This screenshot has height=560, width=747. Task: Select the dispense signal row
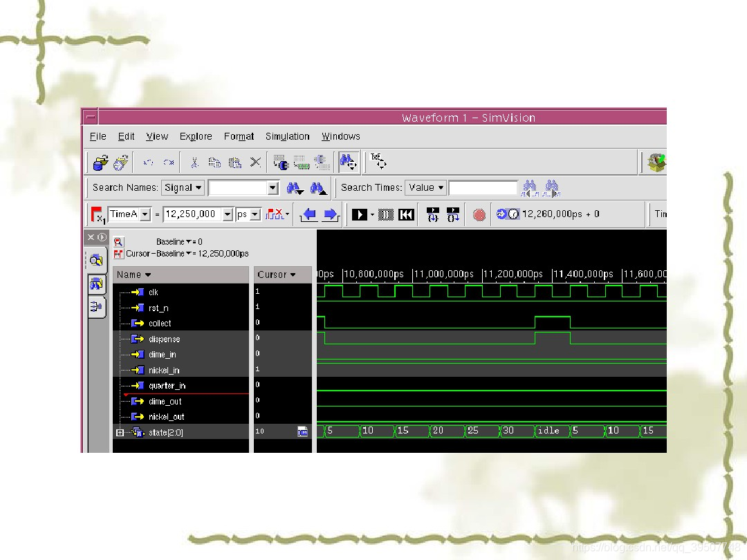click(x=181, y=339)
